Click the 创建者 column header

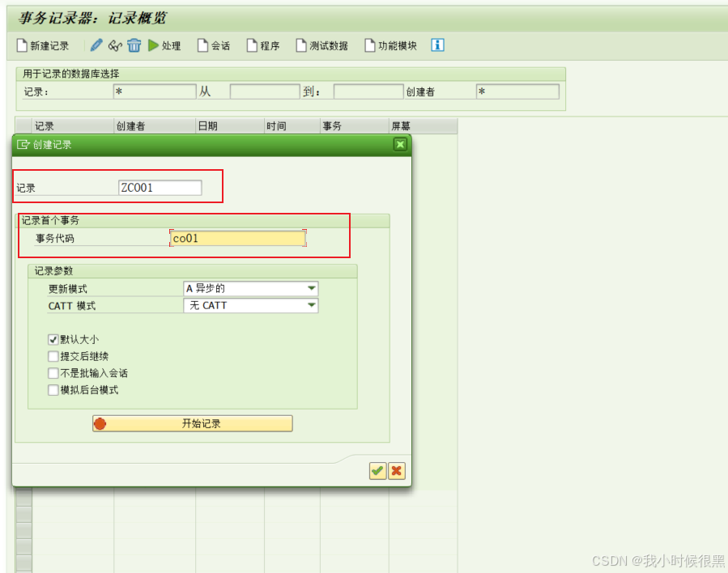[155, 125]
